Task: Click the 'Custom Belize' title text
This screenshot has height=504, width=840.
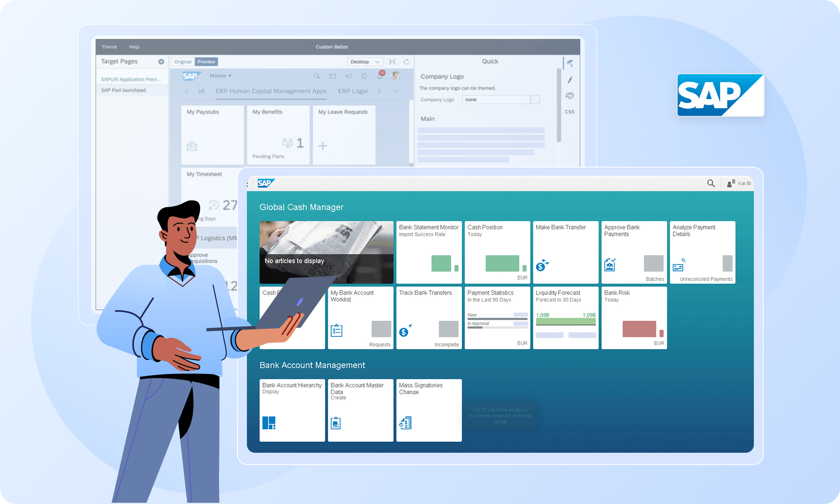Action: pyautogui.click(x=332, y=47)
